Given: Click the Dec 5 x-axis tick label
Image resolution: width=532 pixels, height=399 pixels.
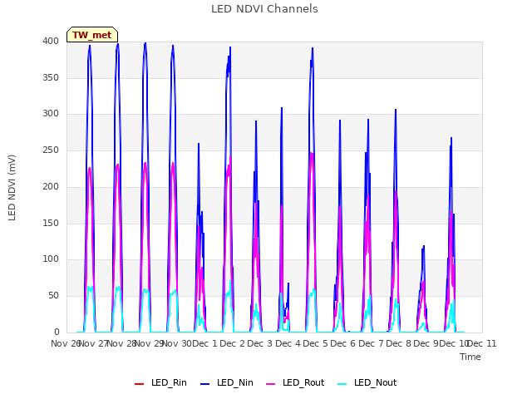Looking at the screenshot, I should 316,343.
